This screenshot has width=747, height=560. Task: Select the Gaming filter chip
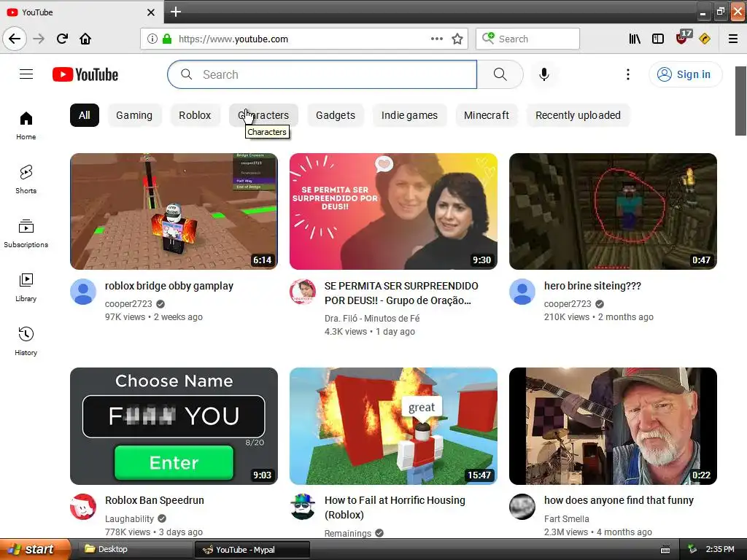coord(134,115)
